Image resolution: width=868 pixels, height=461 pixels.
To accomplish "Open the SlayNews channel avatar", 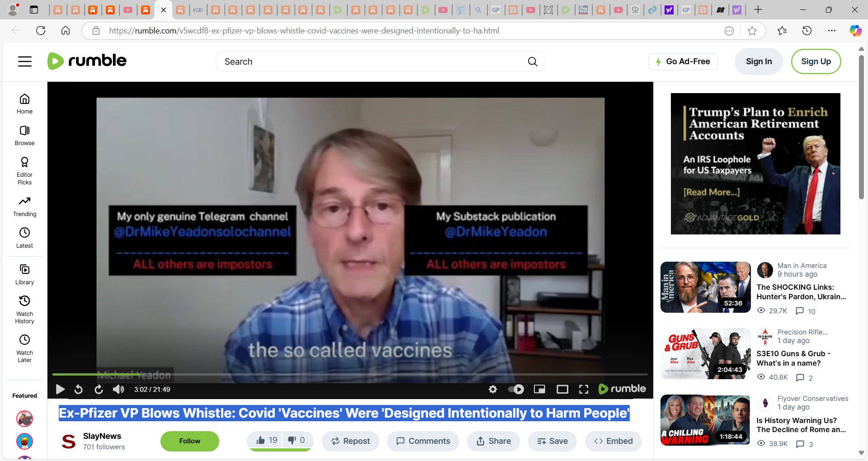I will (69, 441).
